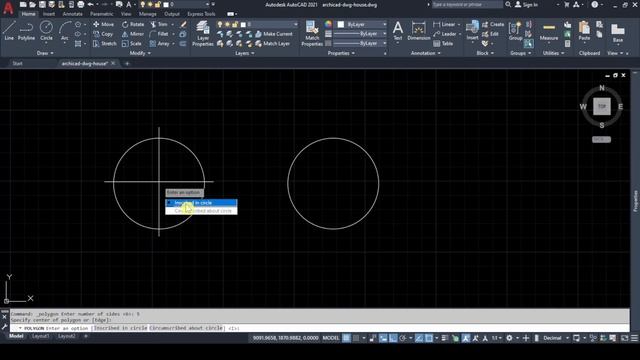Image resolution: width=640 pixels, height=360 pixels.
Task: Expand the Properties panel
Action: tap(341, 53)
